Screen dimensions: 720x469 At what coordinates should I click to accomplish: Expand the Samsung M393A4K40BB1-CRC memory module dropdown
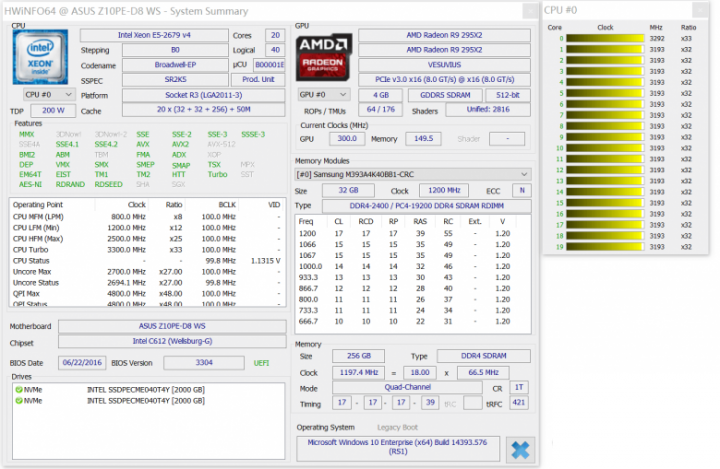(413, 175)
